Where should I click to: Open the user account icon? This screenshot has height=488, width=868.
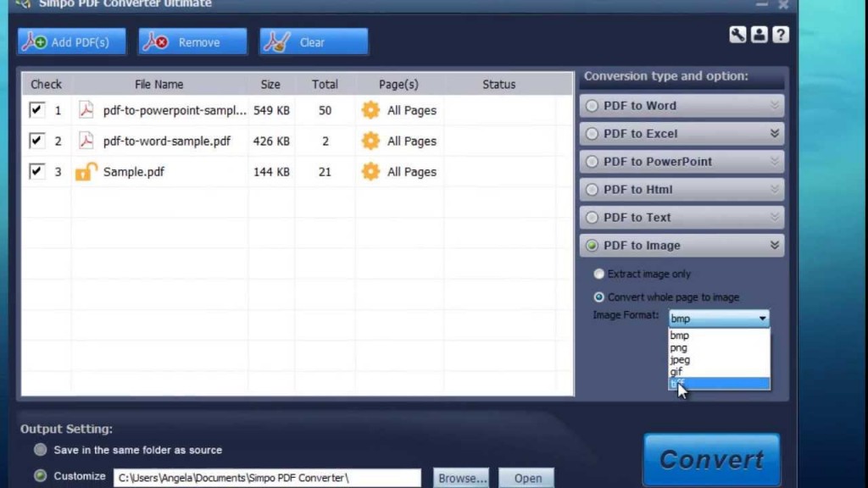point(759,35)
